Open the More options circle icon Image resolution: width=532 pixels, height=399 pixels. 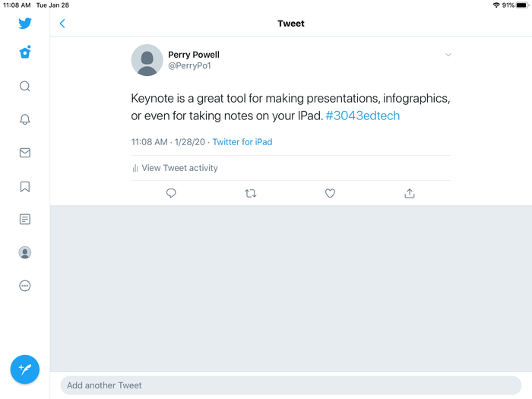click(x=25, y=286)
